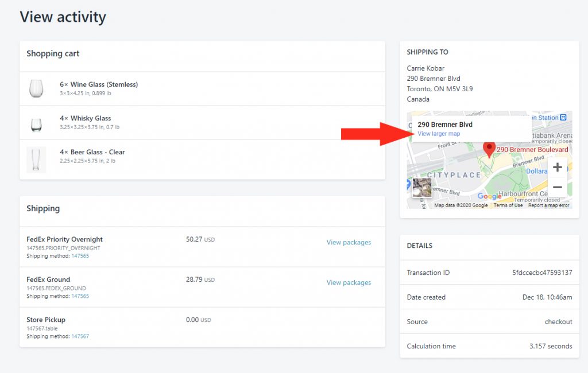The image size is (588, 373).
Task: Open View packages for FedEx Priority Overnight
Action: (x=349, y=242)
